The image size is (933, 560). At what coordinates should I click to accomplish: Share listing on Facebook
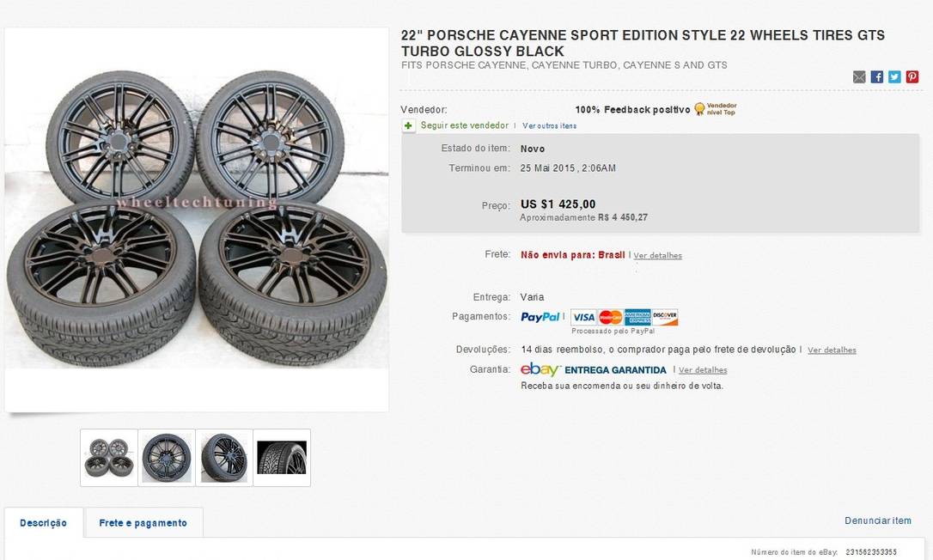(x=877, y=77)
